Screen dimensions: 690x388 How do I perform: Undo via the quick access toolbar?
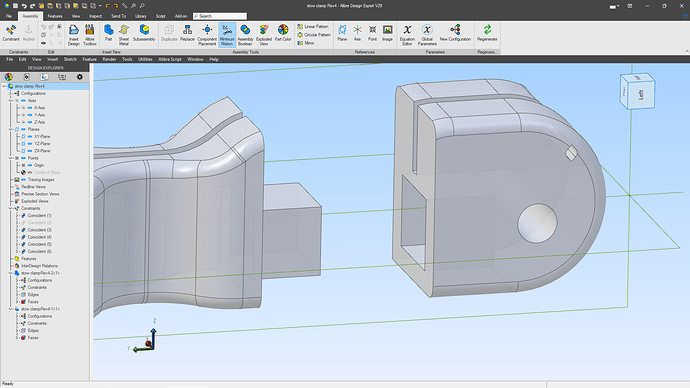pyautogui.click(x=24, y=6)
